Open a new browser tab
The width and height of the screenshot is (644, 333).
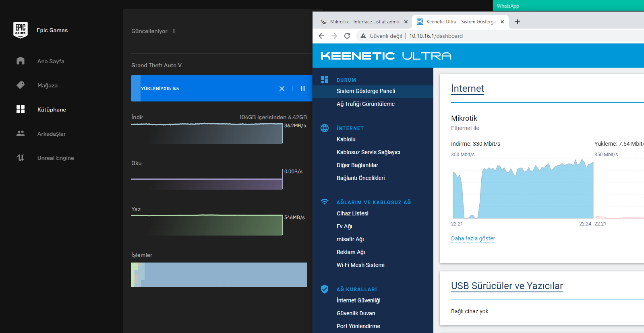click(x=518, y=22)
